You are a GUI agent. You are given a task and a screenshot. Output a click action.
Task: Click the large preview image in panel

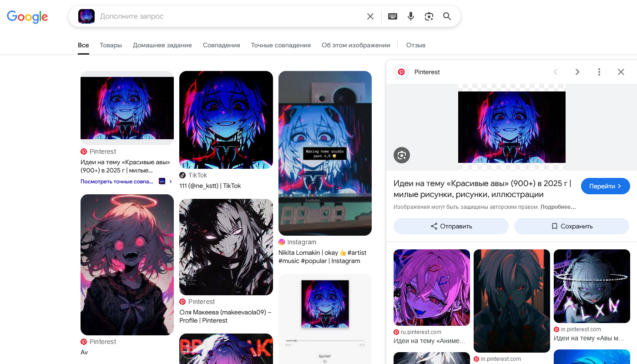point(512,127)
